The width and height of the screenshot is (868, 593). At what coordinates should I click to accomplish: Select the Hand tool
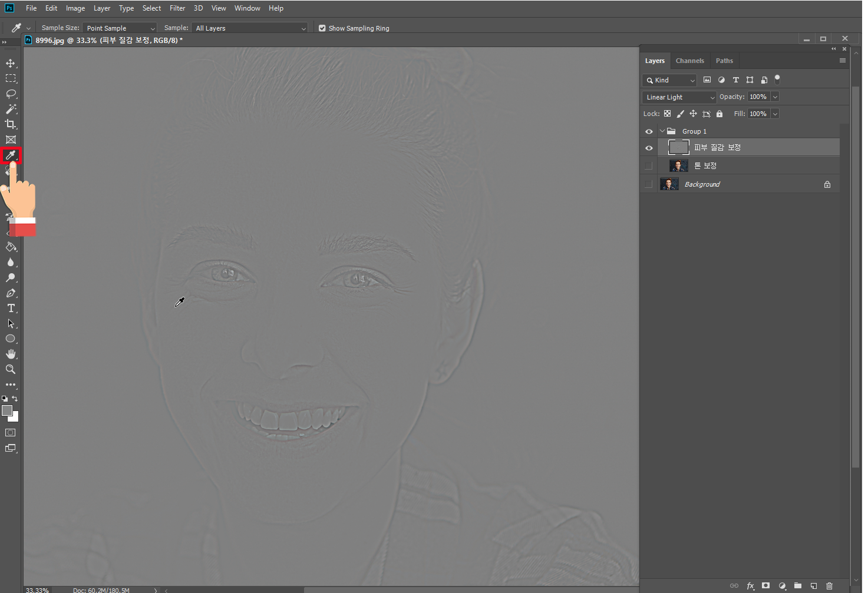click(x=11, y=354)
